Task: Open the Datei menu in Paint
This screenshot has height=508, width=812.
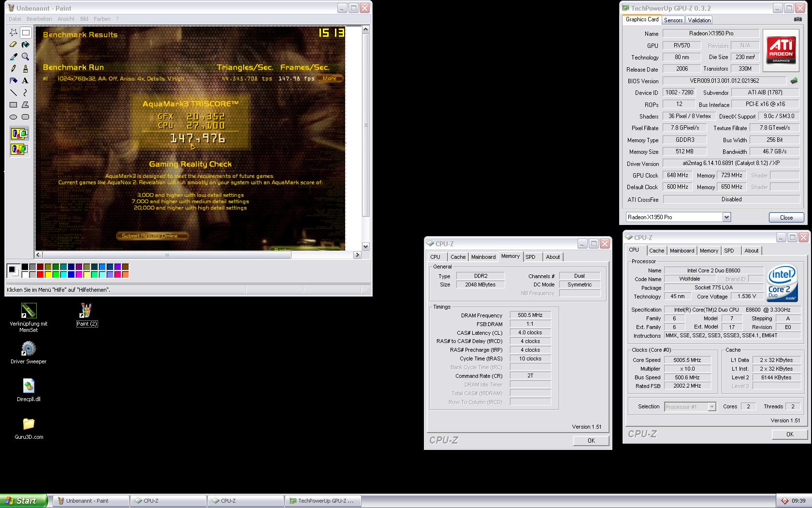Action: click(x=15, y=19)
